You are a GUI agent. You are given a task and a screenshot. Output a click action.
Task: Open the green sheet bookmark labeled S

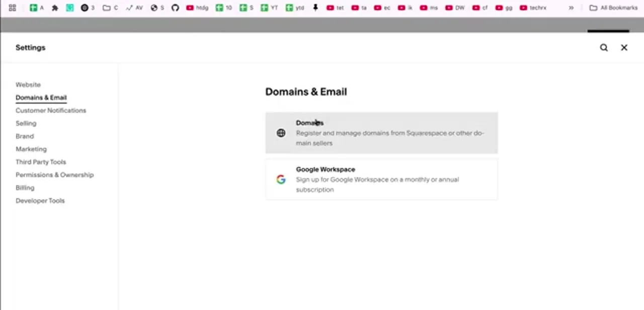point(247,8)
